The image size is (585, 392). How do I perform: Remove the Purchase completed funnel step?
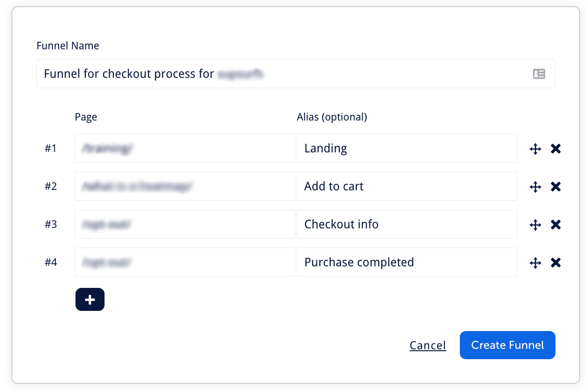click(x=555, y=263)
